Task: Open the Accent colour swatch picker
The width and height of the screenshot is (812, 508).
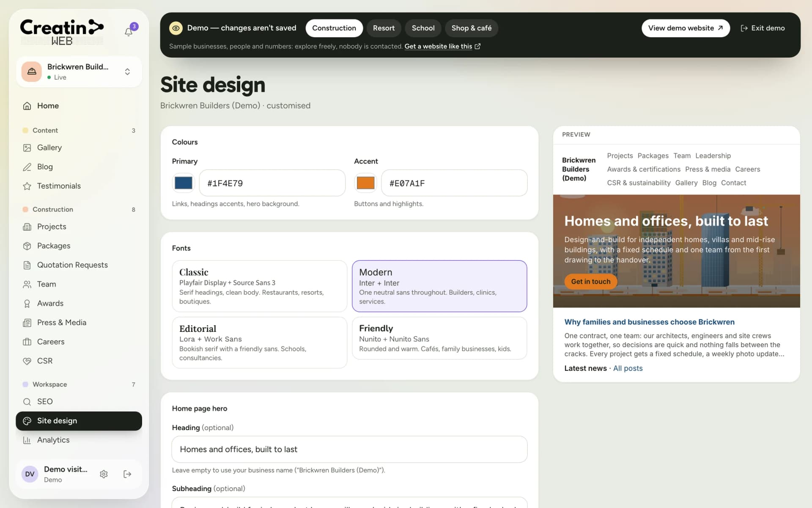Action: click(365, 183)
